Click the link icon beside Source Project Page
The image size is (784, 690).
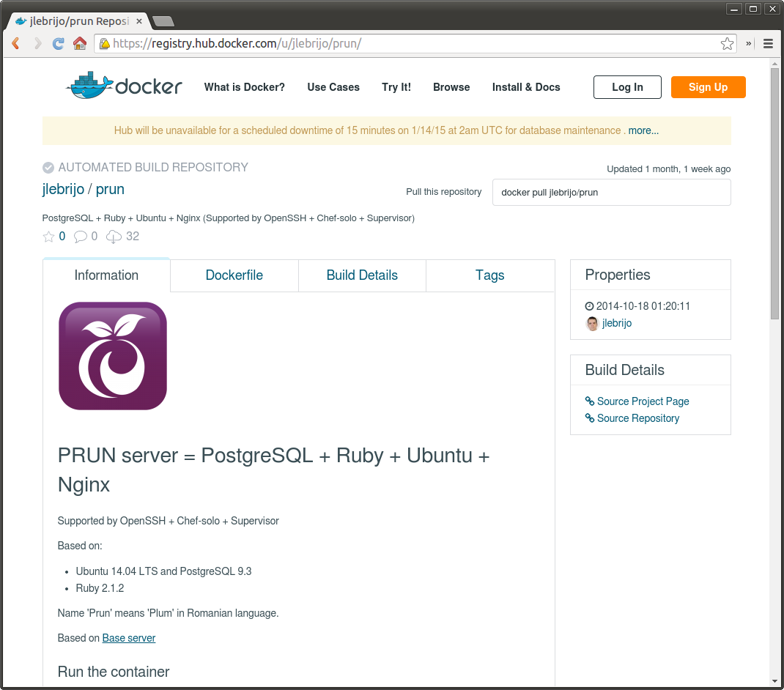pyautogui.click(x=590, y=401)
